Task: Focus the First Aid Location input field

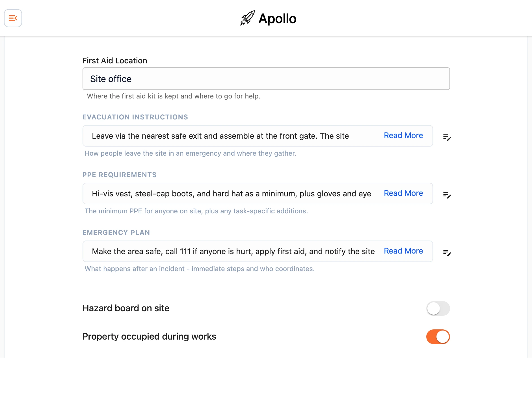Action: tap(266, 79)
